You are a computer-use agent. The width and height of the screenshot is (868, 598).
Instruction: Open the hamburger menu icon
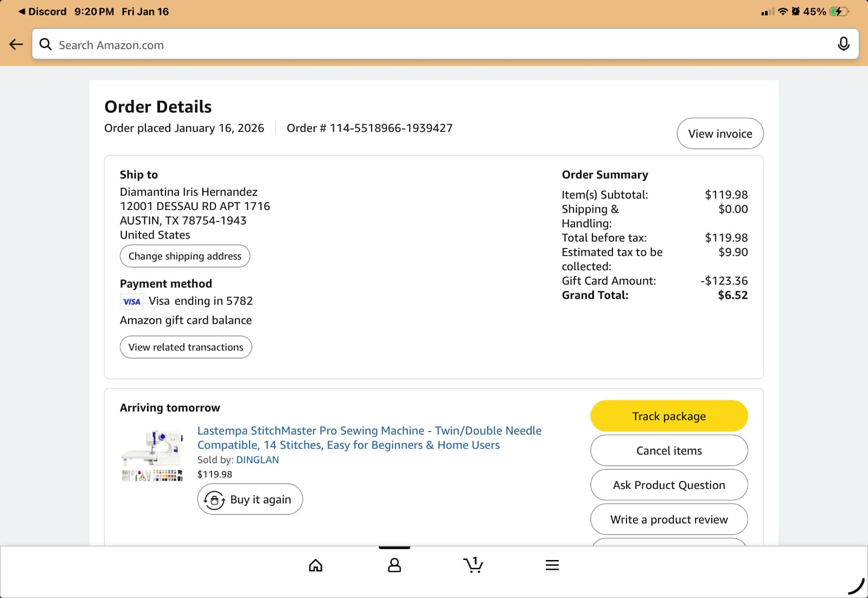click(552, 565)
